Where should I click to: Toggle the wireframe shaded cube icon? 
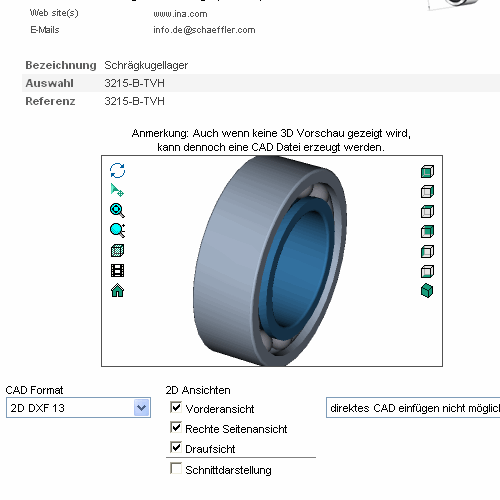117,250
